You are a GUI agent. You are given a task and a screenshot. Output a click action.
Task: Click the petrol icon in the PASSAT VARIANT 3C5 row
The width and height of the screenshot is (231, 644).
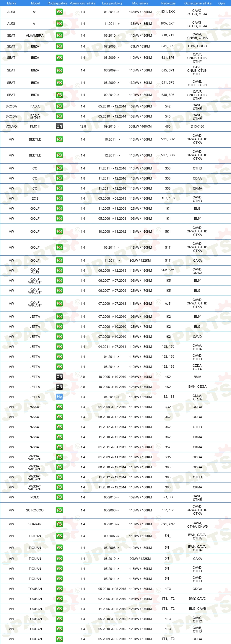click(x=59, y=457)
